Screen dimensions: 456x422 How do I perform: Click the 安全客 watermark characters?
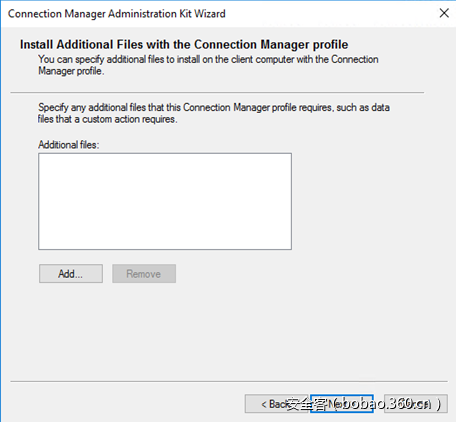(x=306, y=404)
